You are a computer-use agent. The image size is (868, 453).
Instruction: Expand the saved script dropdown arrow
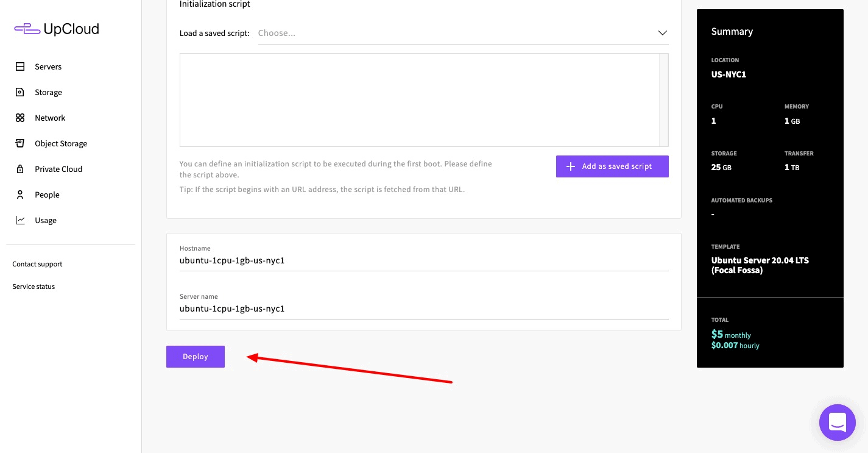(x=662, y=33)
